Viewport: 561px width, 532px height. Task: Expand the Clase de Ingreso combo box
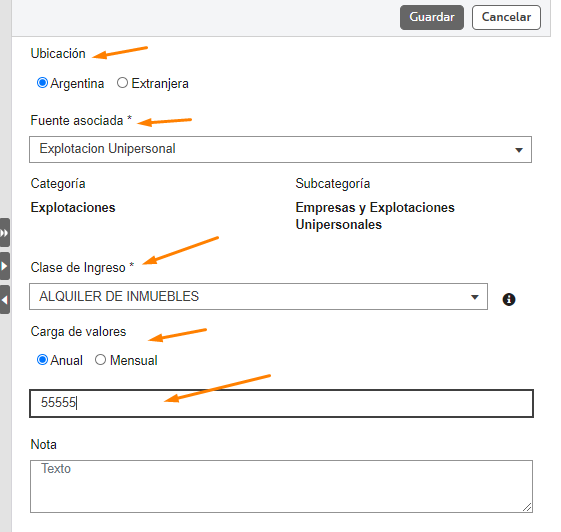pos(258,297)
